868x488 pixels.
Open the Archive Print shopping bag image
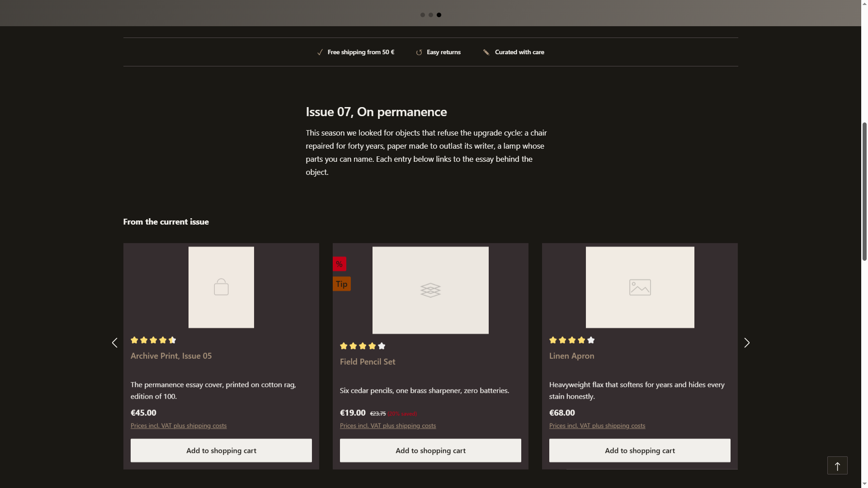click(x=221, y=287)
